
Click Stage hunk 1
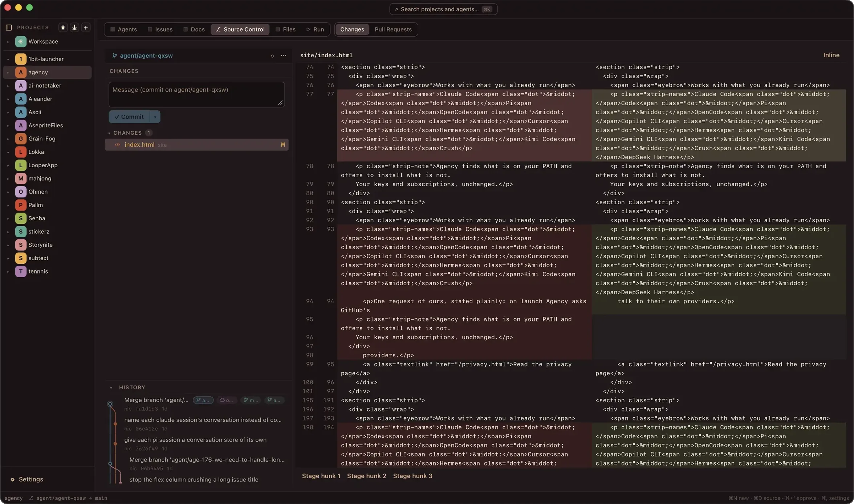pos(321,476)
